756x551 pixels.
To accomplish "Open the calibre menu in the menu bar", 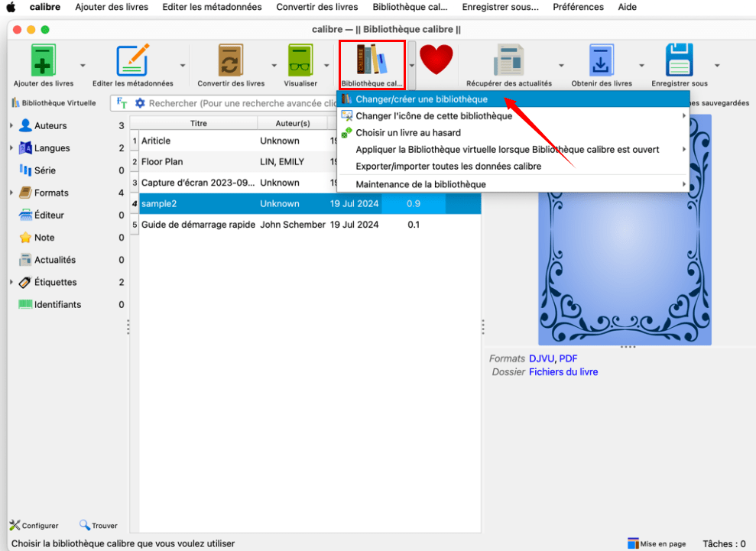I will tap(45, 7).
